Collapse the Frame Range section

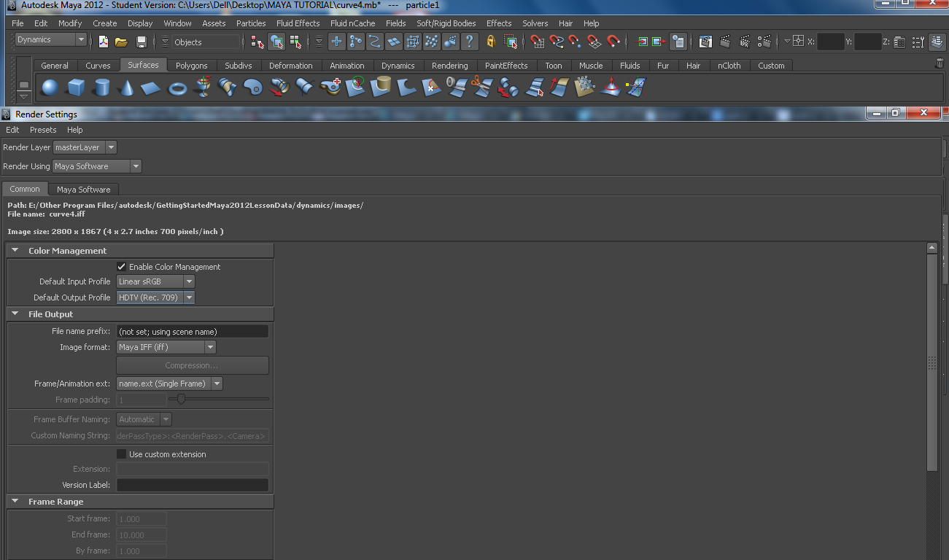pyautogui.click(x=15, y=501)
